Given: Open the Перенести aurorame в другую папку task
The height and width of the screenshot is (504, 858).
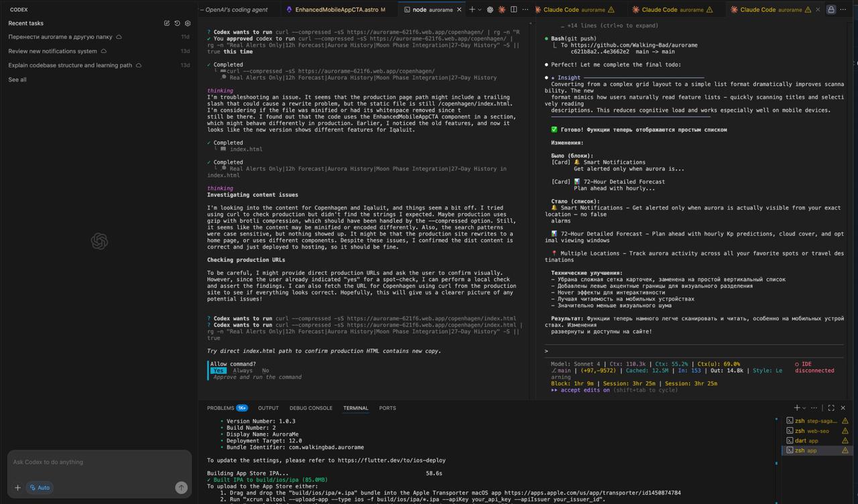Looking at the screenshot, I should (x=99, y=37).
